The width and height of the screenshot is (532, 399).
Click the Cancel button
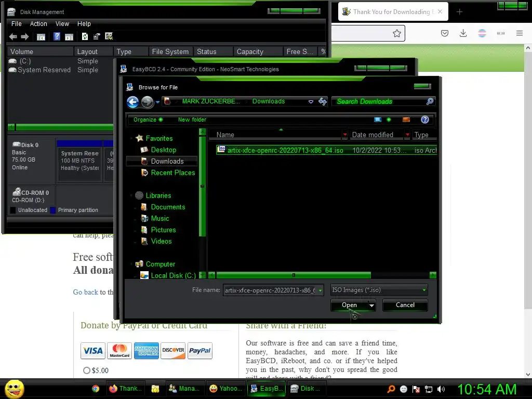click(405, 305)
